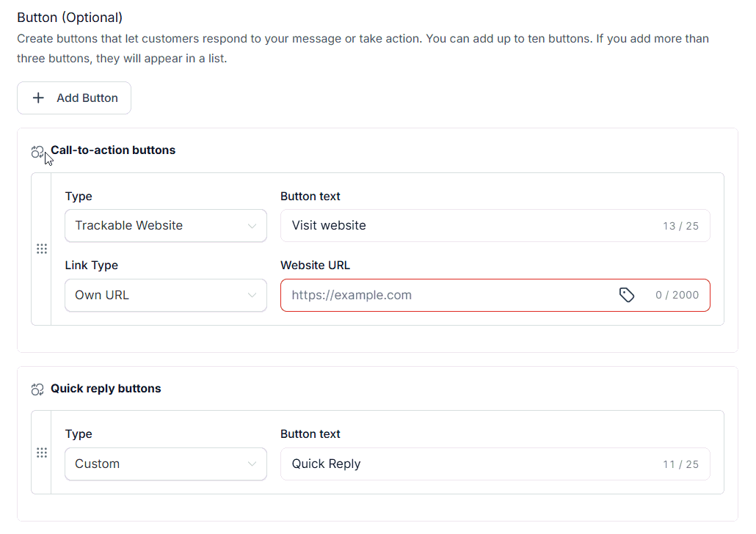Click the 0 / 2000 character counter

tap(677, 295)
